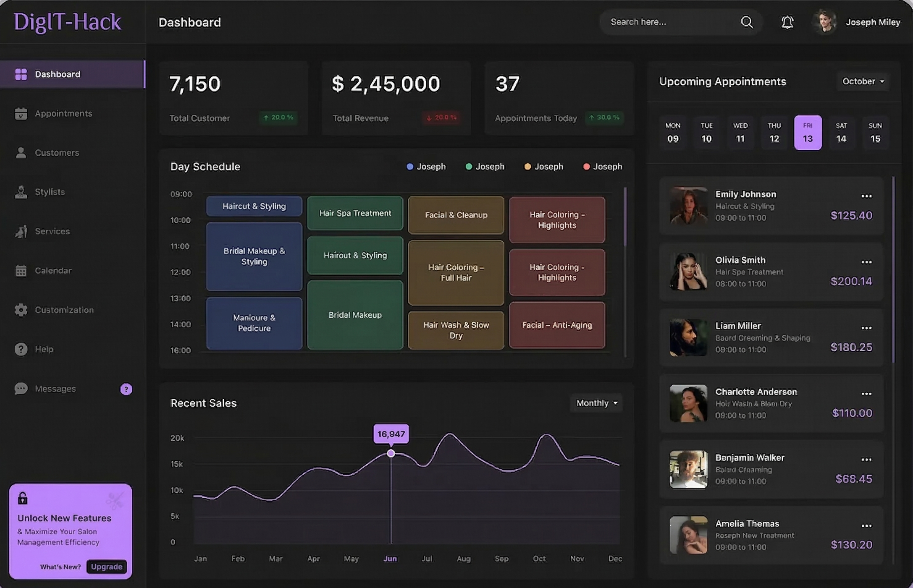
Task: Select Friday 13 in the appointments week strip
Action: [808, 132]
